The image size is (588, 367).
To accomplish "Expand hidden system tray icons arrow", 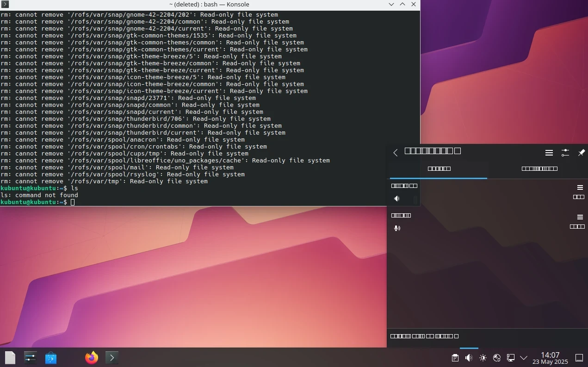I will click(524, 358).
